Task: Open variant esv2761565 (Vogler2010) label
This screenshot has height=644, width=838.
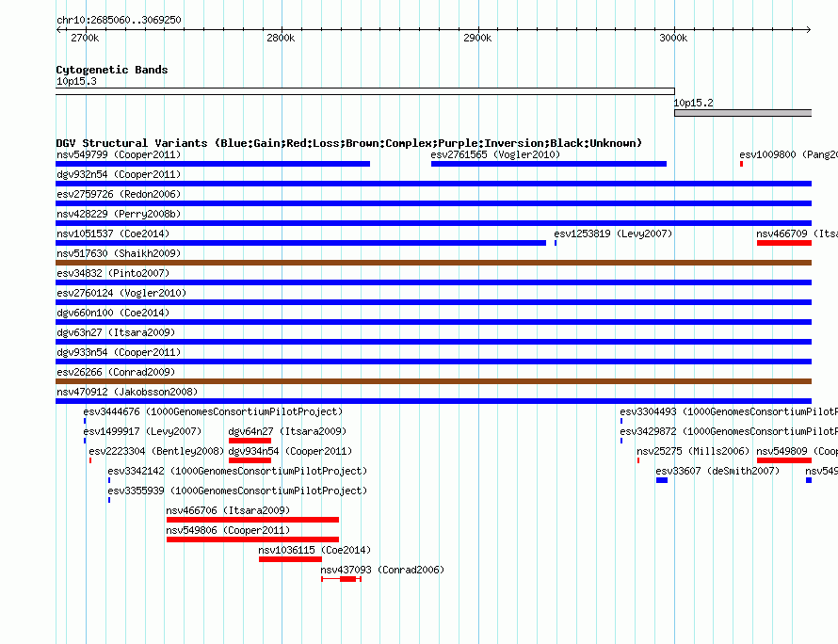Action: 495,154
